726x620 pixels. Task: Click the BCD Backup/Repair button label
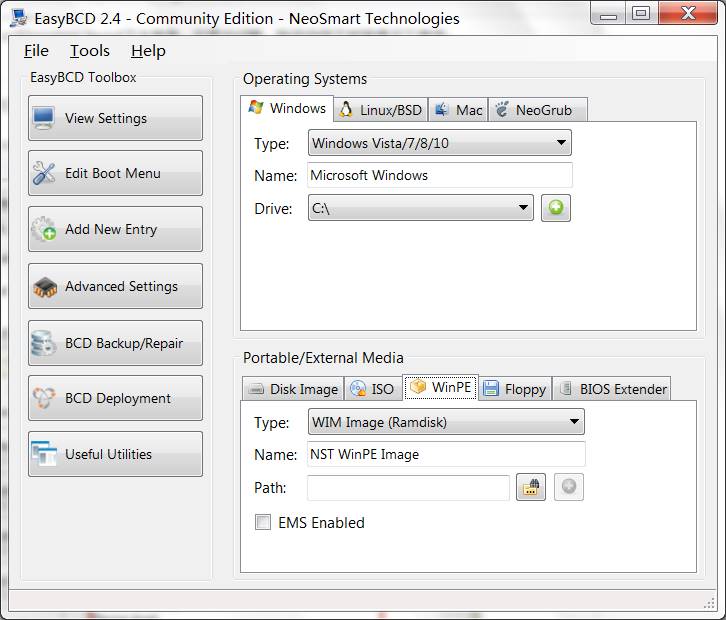[x=124, y=343]
